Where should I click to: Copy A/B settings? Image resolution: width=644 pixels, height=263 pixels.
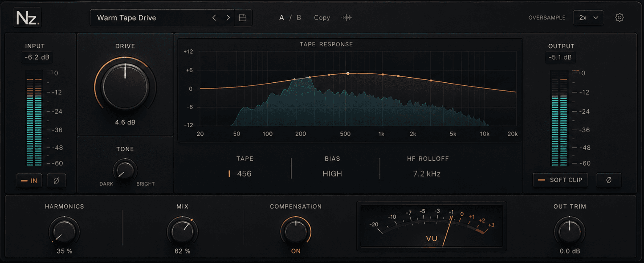322,18
